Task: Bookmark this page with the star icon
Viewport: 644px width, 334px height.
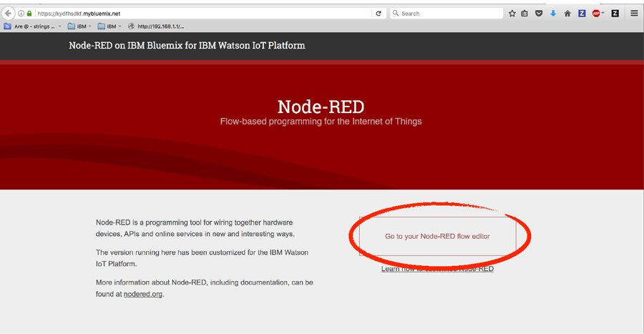Action: [512, 13]
